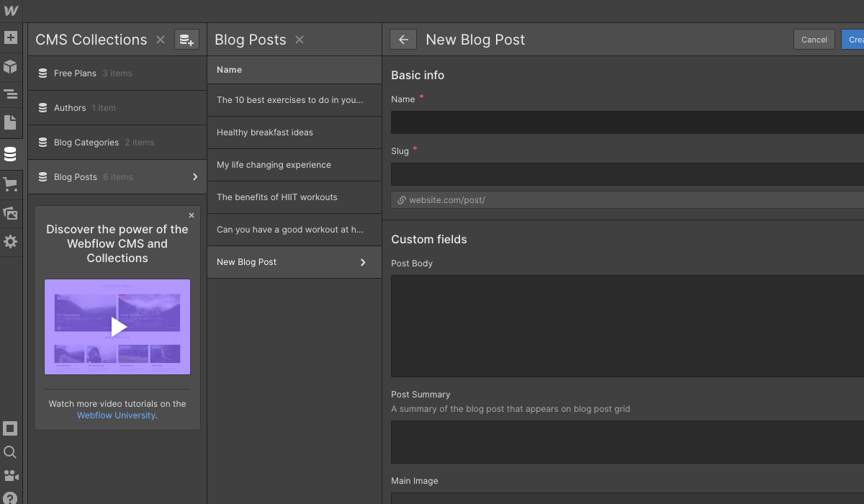Click the Authors database icon
Viewport: 864px width, 504px height.
point(42,108)
